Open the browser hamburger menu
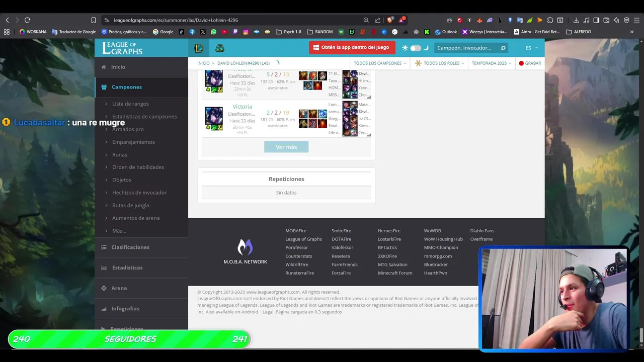Image resolution: width=644 pixels, height=362 pixels. [637, 20]
